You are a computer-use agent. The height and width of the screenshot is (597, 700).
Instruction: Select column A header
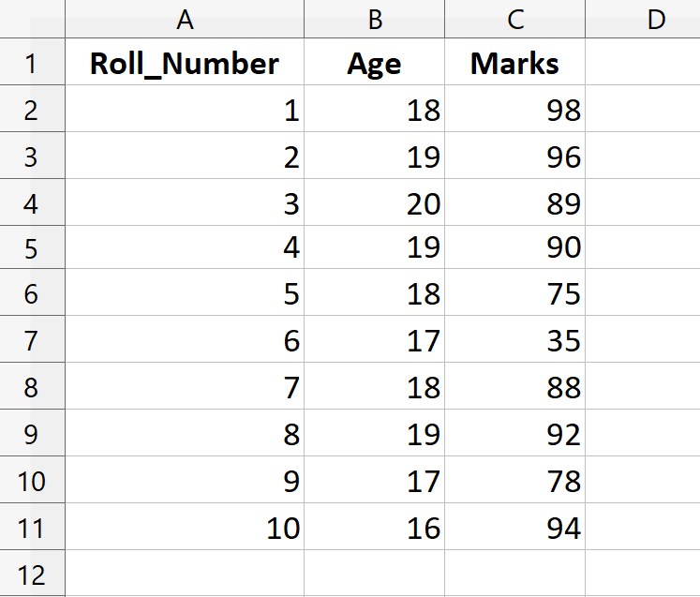point(185,19)
